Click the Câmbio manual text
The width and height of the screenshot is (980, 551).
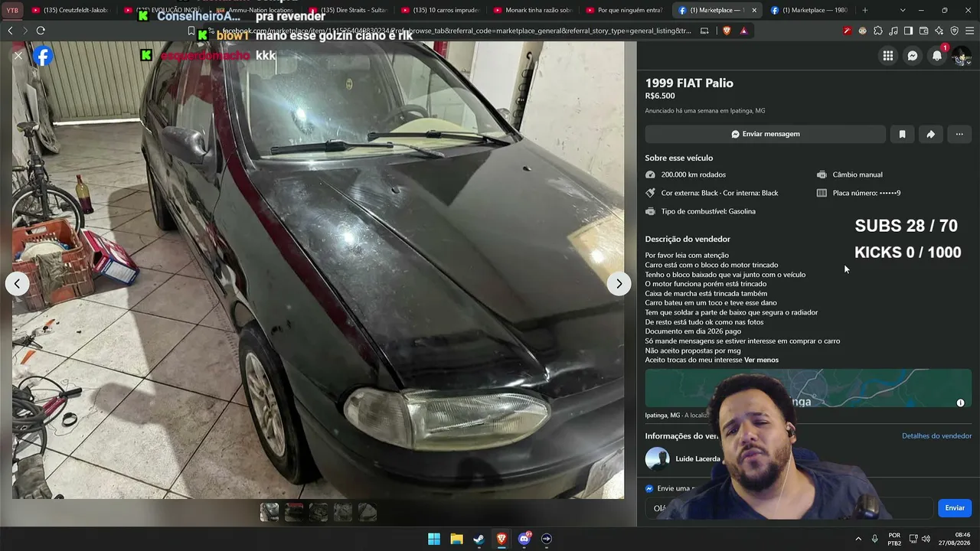(857, 174)
